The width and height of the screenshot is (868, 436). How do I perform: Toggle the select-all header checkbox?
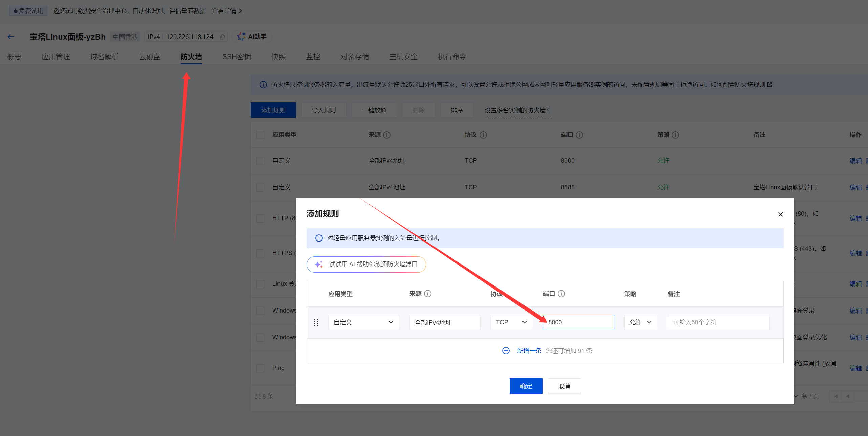(260, 135)
